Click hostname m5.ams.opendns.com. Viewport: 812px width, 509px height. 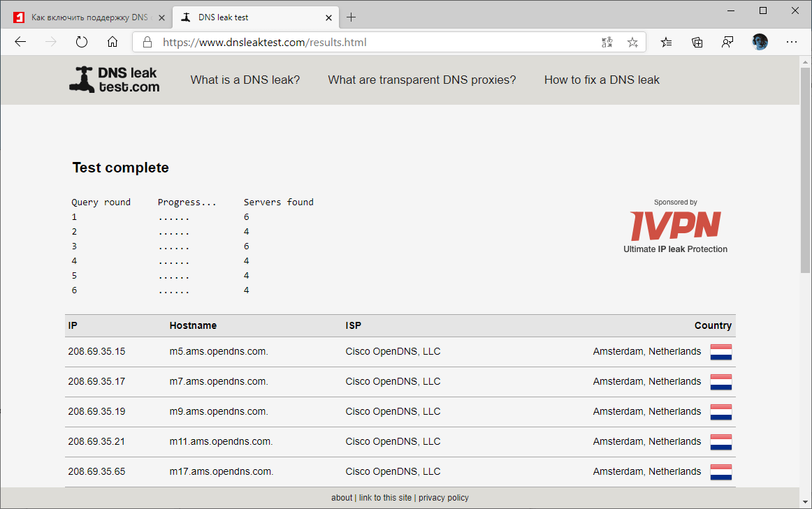[219, 351]
